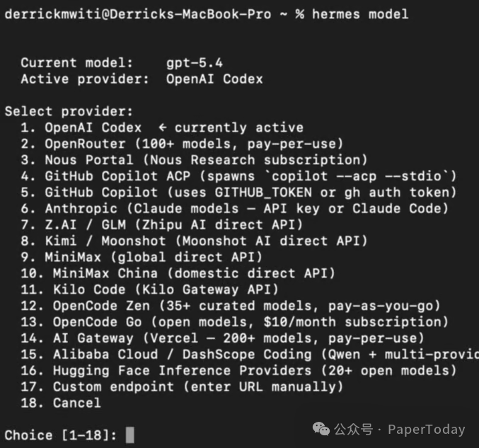Select the OpenCode Go subscription option

[x=250, y=322]
